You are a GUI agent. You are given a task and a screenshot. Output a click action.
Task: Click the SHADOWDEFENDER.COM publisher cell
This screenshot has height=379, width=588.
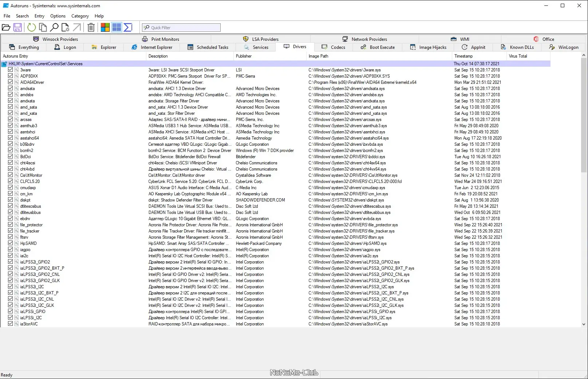click(260, 200)
